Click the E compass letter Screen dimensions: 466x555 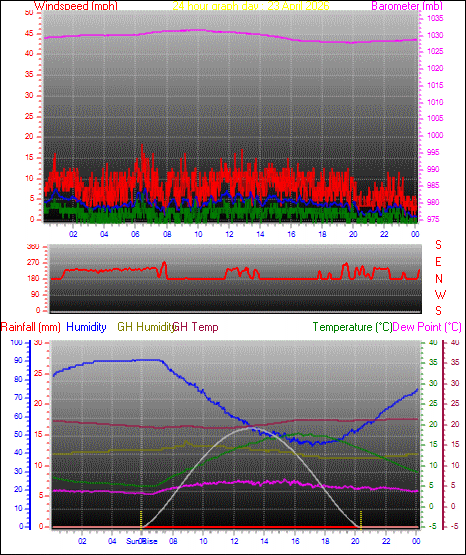(x=438, y=262)
